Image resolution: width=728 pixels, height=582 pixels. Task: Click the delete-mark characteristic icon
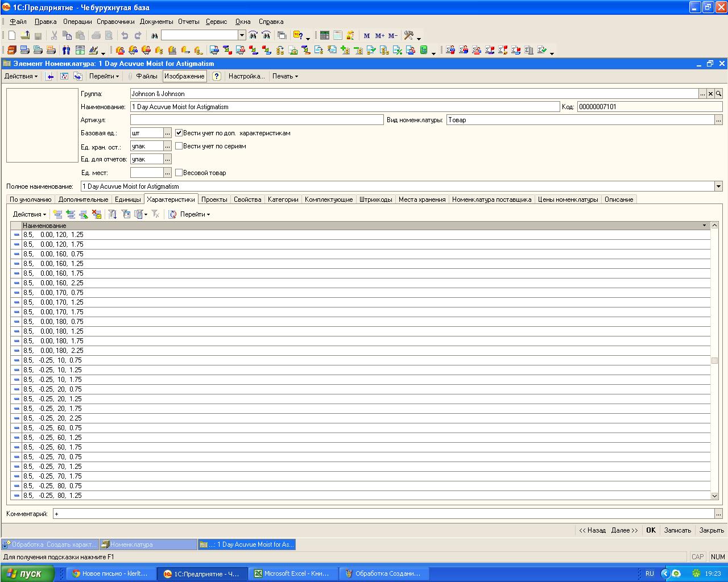97,214
